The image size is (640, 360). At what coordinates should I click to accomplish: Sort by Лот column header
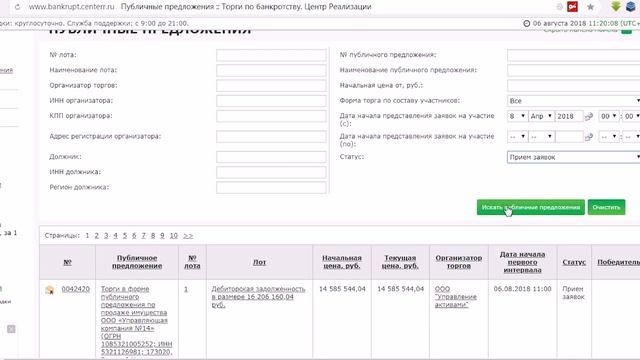(259, 262)
